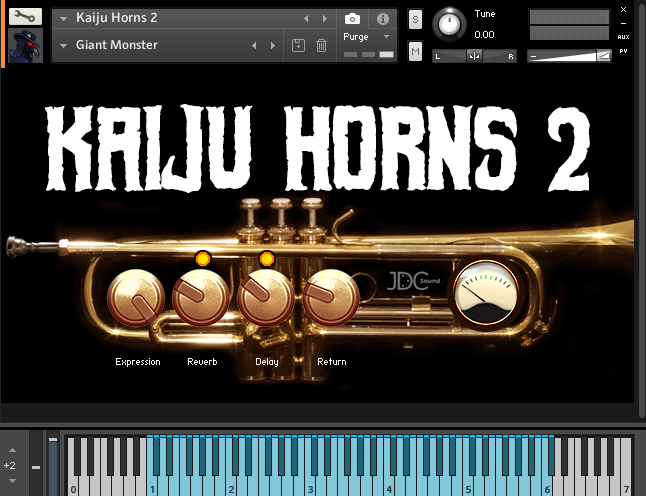
Task: Go to next instrument arrow beside Kaiju Horns 2
Action: (x=325, y=19)
